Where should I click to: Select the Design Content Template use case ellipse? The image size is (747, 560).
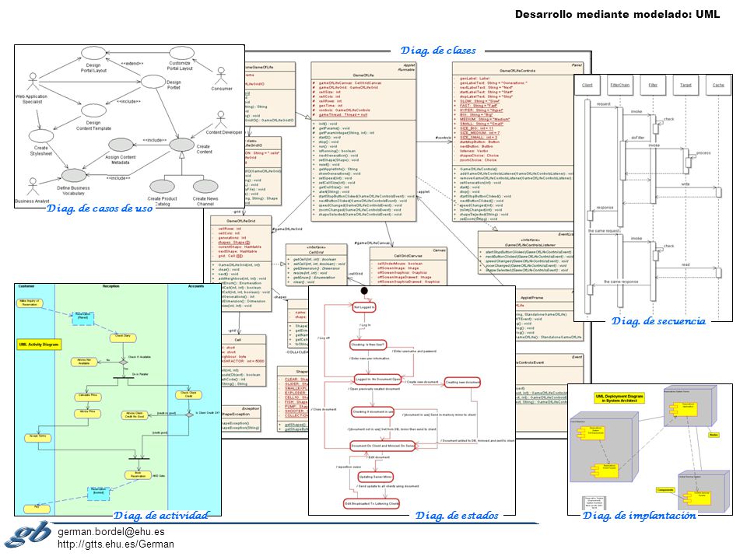click(93, 110)
